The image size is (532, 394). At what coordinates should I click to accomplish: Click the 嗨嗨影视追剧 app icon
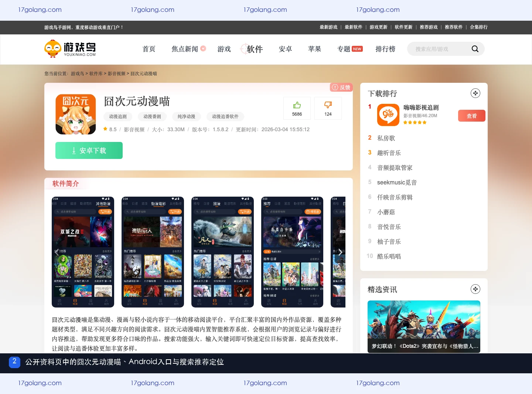[388, 115]
